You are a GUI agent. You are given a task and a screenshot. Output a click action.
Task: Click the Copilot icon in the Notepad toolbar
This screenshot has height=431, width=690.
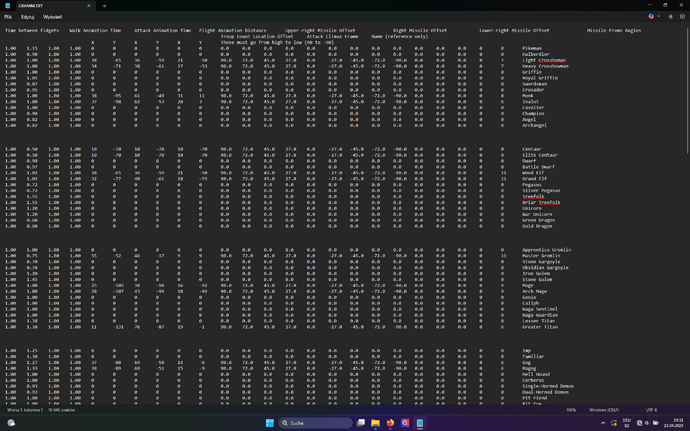pos(651,16)
